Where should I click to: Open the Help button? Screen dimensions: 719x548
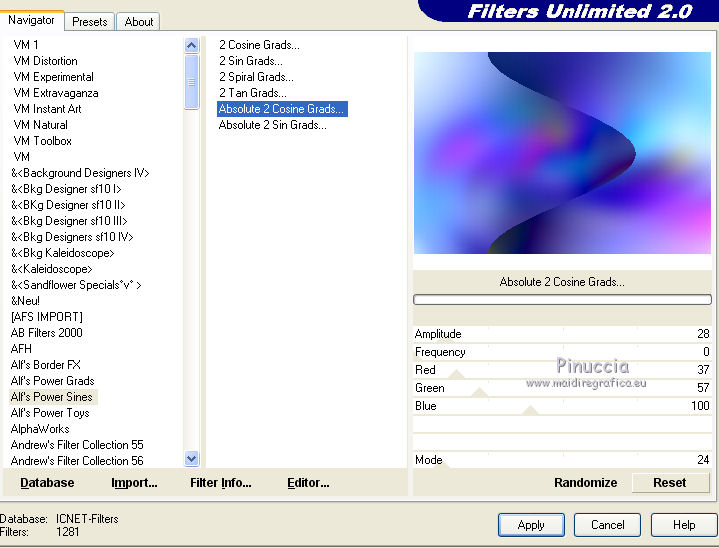[x=684, y=525]
